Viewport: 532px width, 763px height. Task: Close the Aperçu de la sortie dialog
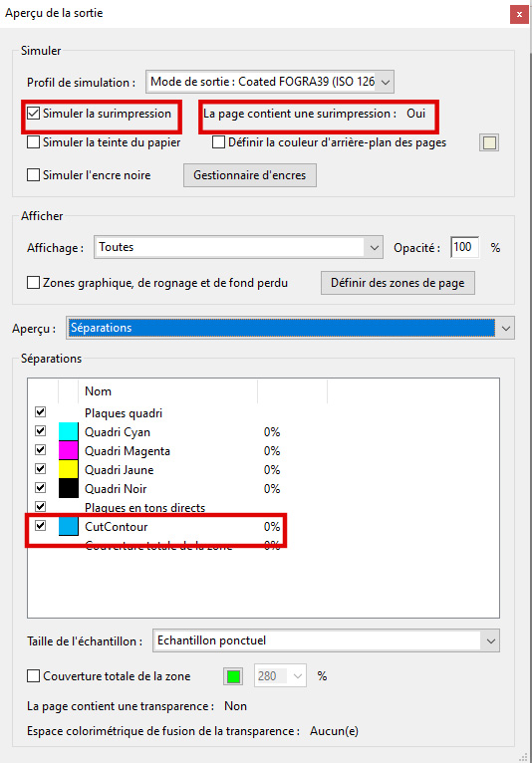pos(519,14)
